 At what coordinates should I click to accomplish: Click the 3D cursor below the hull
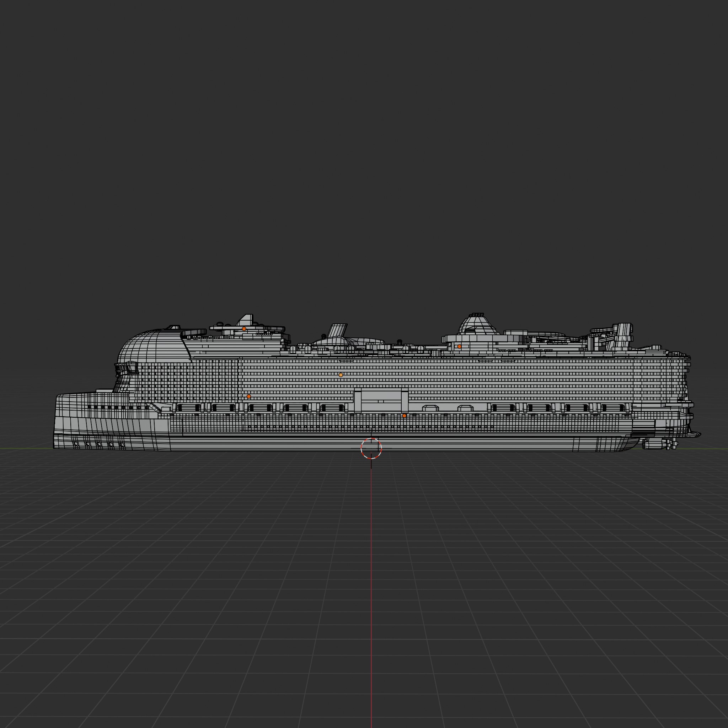click(371, 448)
